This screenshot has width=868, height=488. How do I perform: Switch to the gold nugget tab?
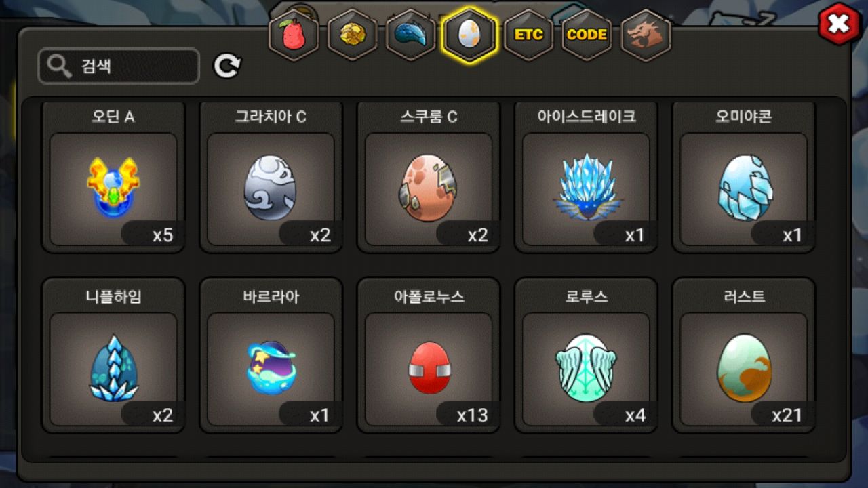[352, 35]
